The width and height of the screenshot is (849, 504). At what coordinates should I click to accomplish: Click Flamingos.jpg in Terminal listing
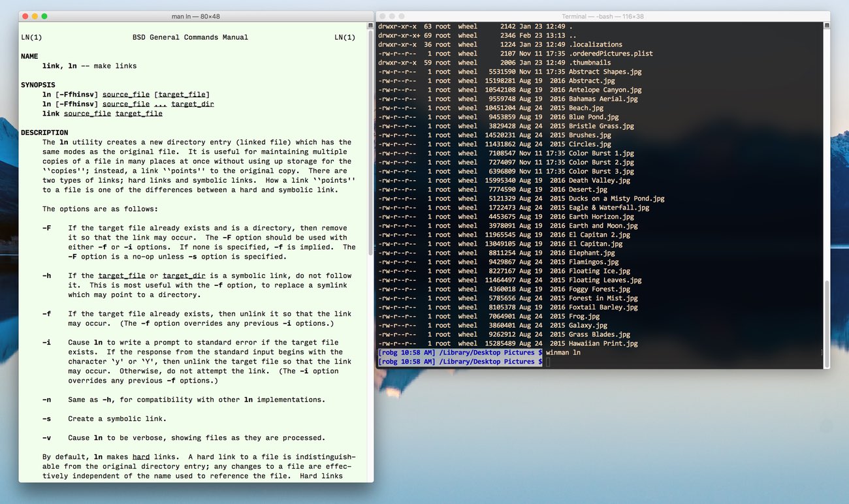pyautogui.click(x=594, y=262)
